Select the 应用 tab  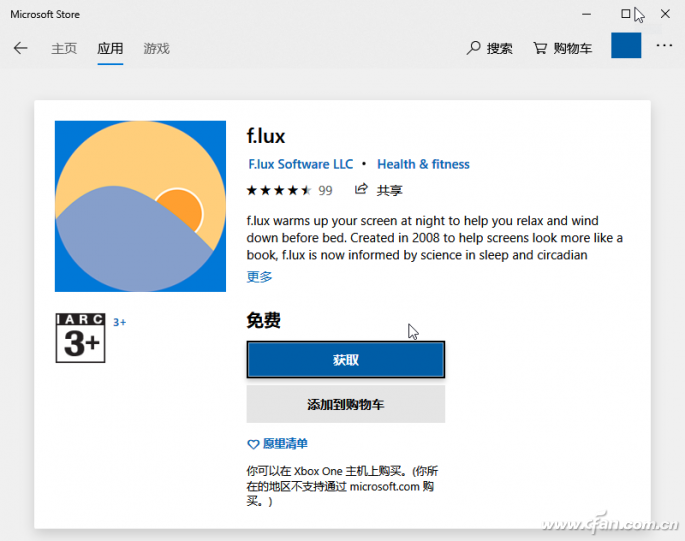coord(110,49)
